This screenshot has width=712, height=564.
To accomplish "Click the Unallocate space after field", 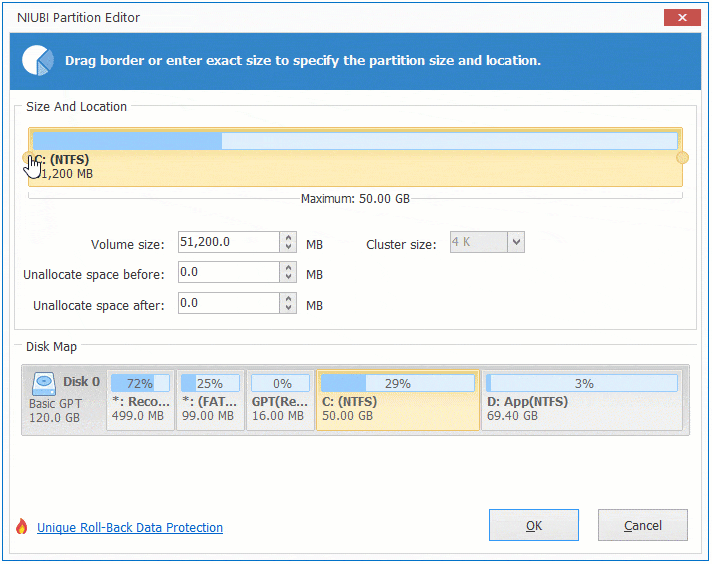I will (229, 303).
